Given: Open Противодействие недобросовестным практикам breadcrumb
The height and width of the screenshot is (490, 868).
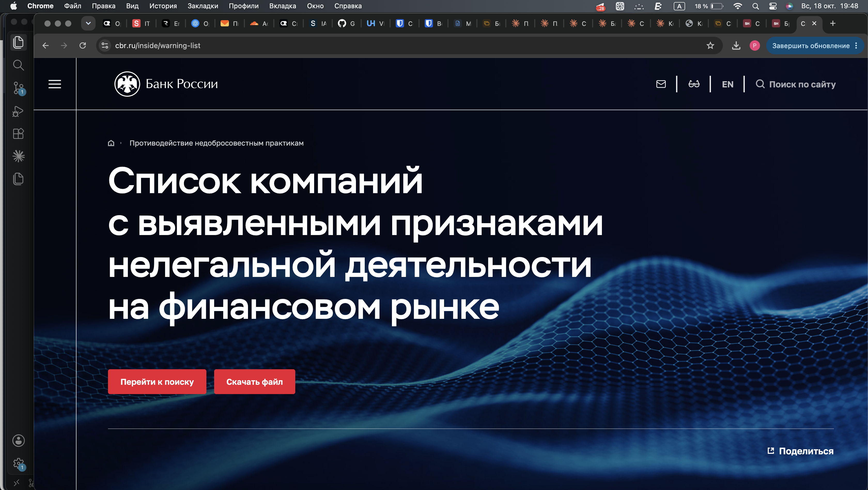Looking at the screenshot, I should [216, 143].
